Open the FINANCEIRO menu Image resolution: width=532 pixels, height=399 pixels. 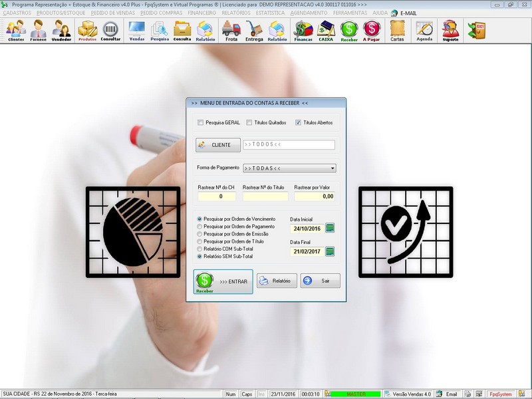[201, 13]
